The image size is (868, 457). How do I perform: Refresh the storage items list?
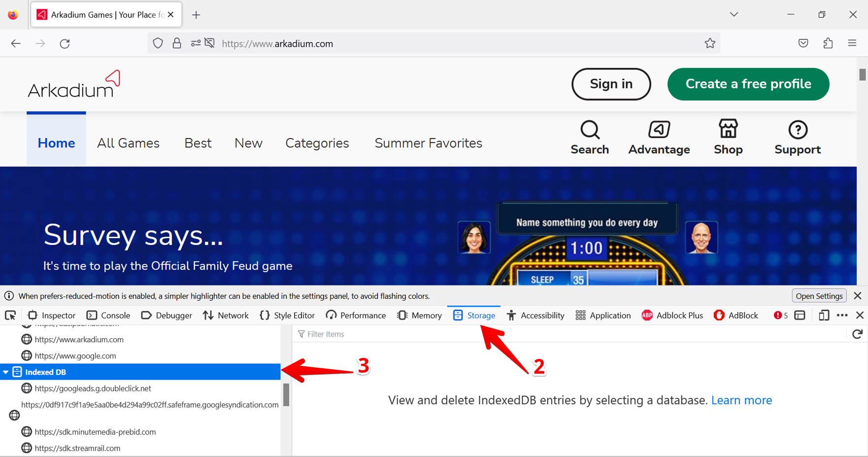coord(857,334)
